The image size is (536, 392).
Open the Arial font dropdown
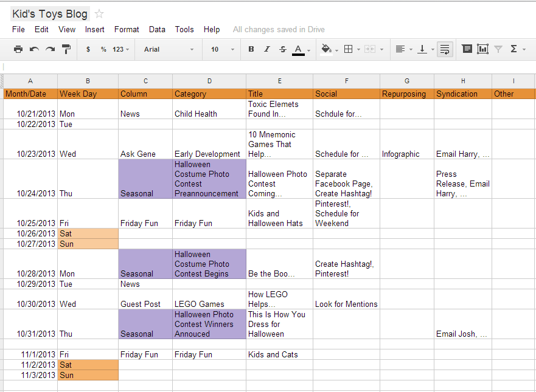(x=169, y=49)
